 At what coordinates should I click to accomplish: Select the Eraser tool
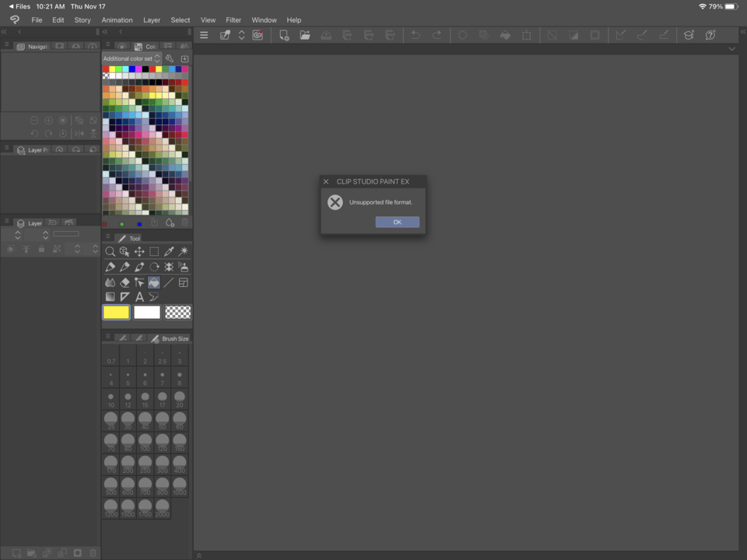123,282
